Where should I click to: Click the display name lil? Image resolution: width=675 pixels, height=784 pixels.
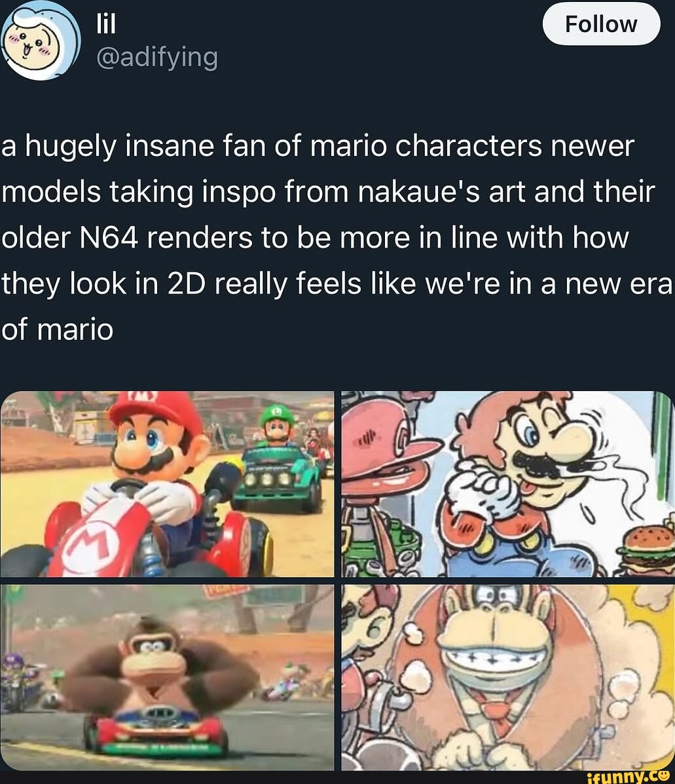[105, 22]
